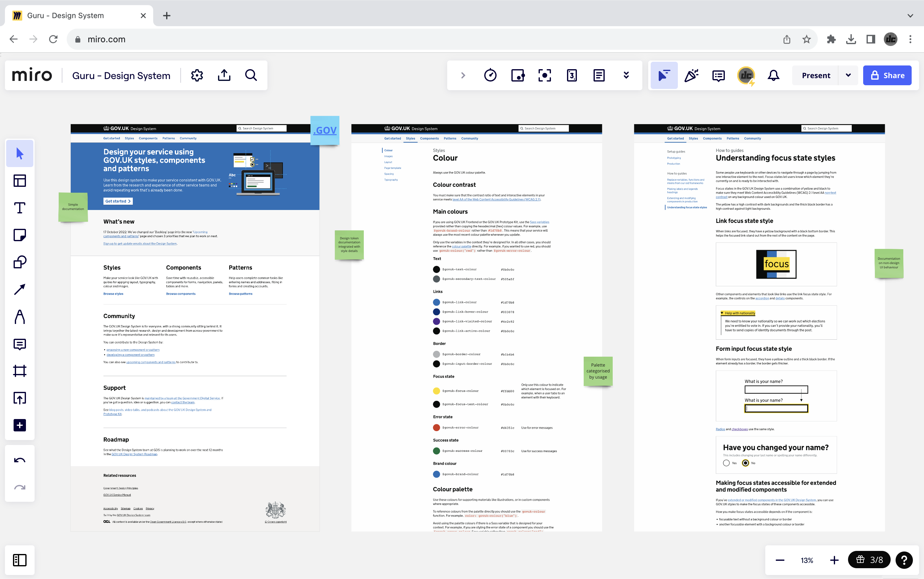Open the 3/8 learning progress button

coord(869,560)
